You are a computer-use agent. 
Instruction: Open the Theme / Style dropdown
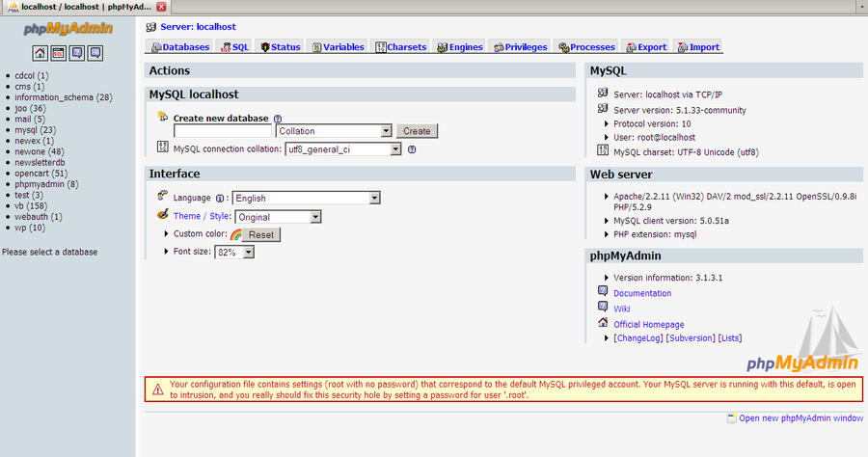[278, 217]
